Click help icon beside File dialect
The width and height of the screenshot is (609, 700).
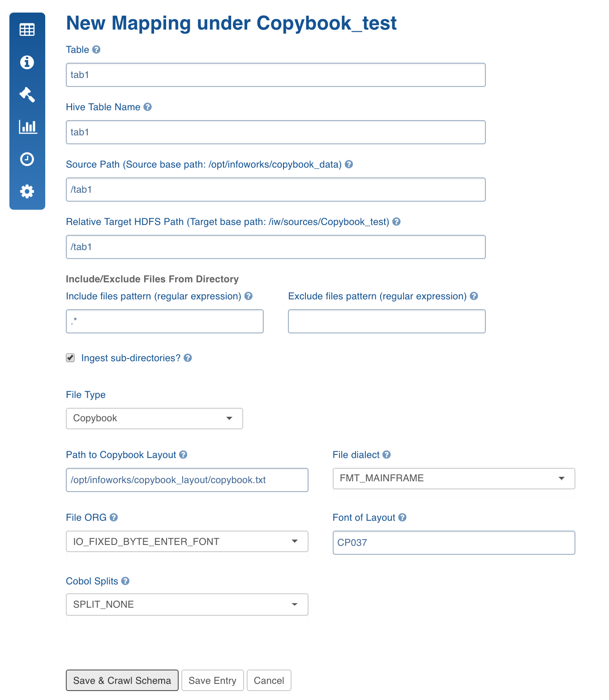point(386,455)
